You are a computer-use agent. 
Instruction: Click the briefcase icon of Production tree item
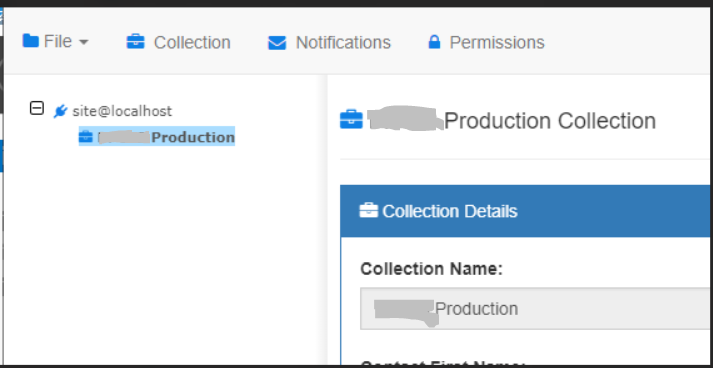coord(85,136)
